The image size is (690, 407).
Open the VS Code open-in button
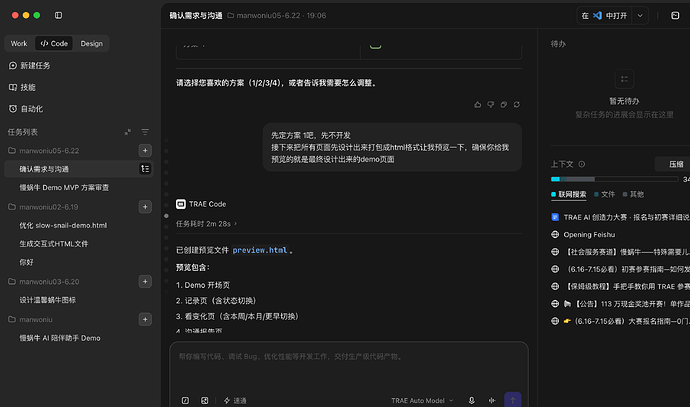click(x=605, y=15)
